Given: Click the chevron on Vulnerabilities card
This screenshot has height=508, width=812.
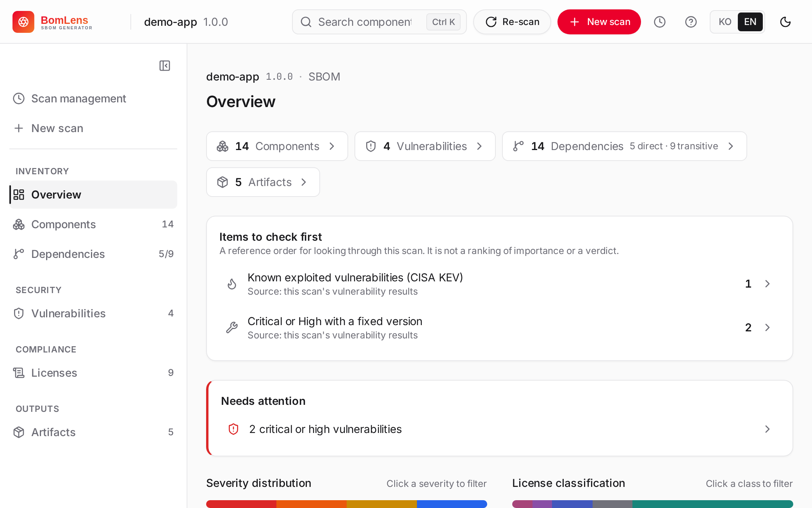Looking at the screenshot, I should tap(479, 146).
